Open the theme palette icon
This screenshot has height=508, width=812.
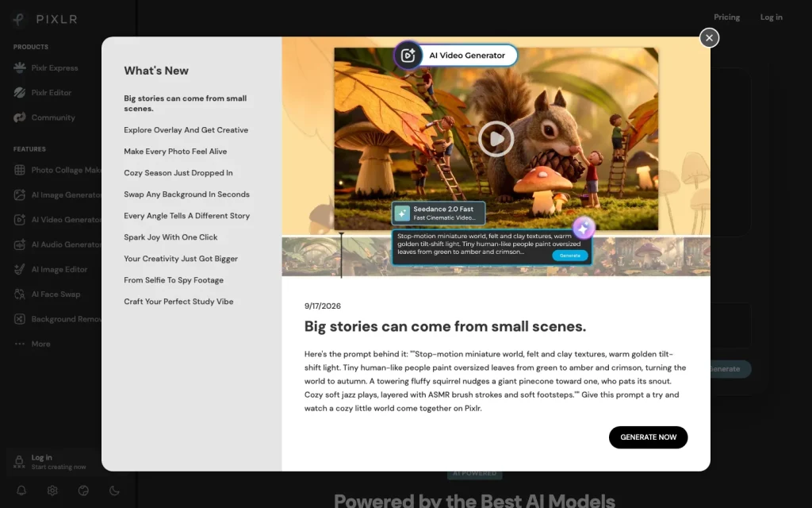click(x=83, y=491)
